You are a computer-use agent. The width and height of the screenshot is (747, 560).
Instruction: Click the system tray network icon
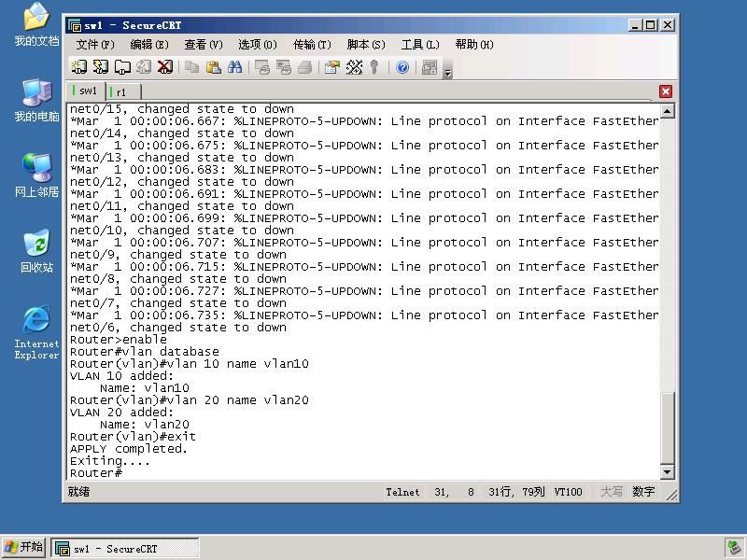point(733,548)
